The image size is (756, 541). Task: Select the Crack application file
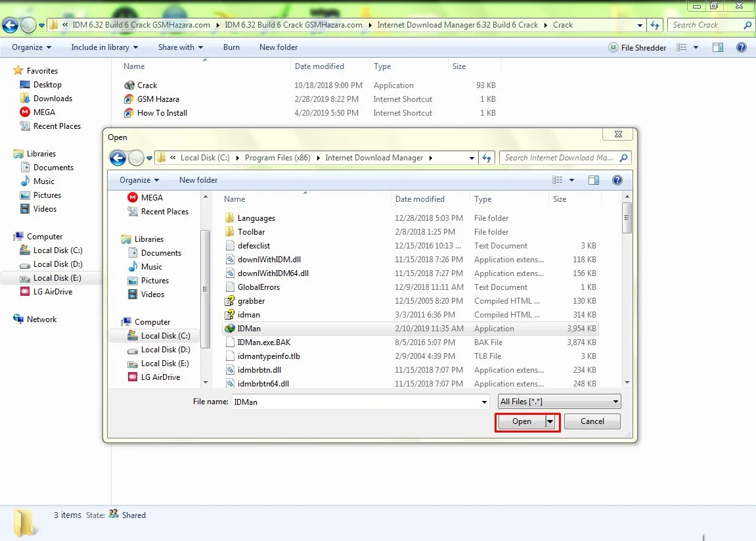[147, 85]
